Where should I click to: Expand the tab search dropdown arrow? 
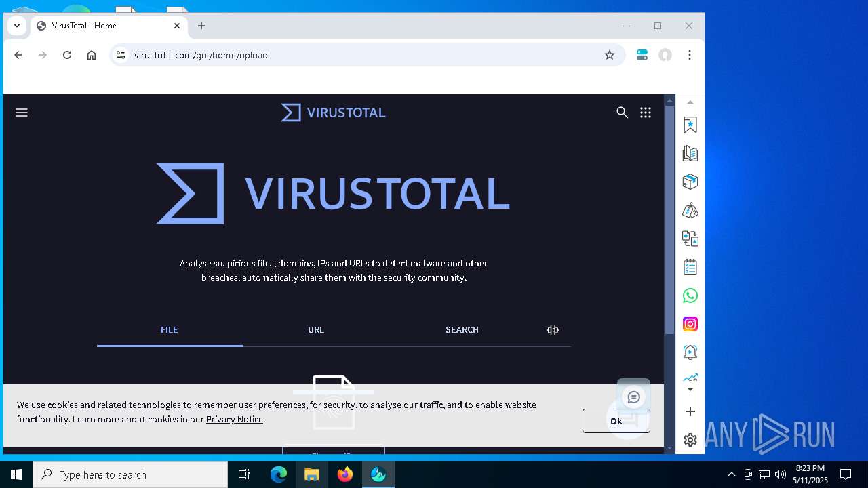pyautogui.click(x=17, y=26)
